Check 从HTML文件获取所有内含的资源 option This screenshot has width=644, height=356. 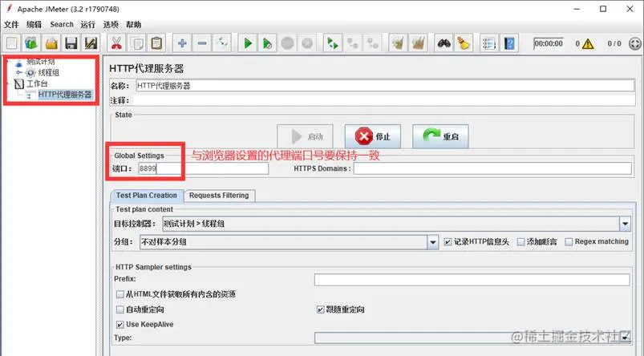120,294
